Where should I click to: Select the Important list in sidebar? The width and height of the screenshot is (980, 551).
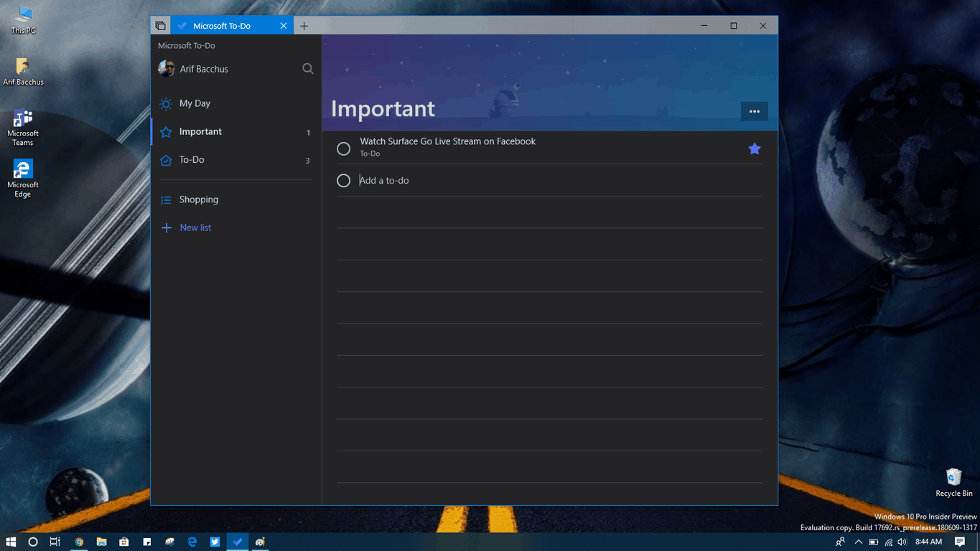200,132
